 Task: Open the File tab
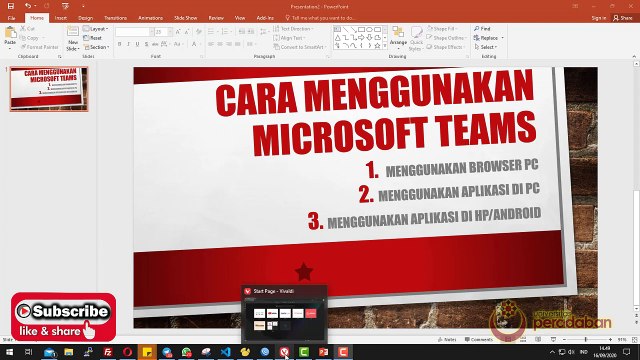coord(11,18)
